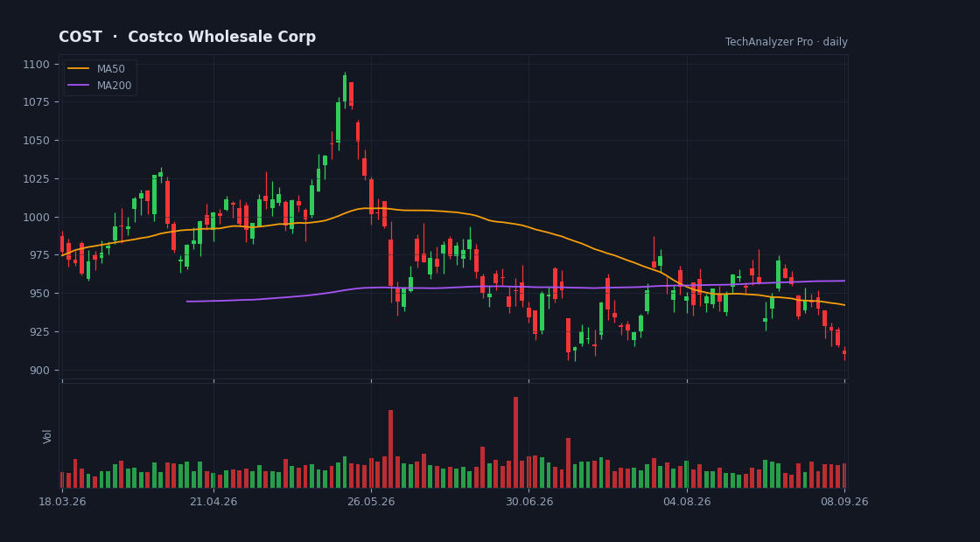Click the tallest red volume bar
The height and width of the screenshot is (542, 980).
(515, 442)
